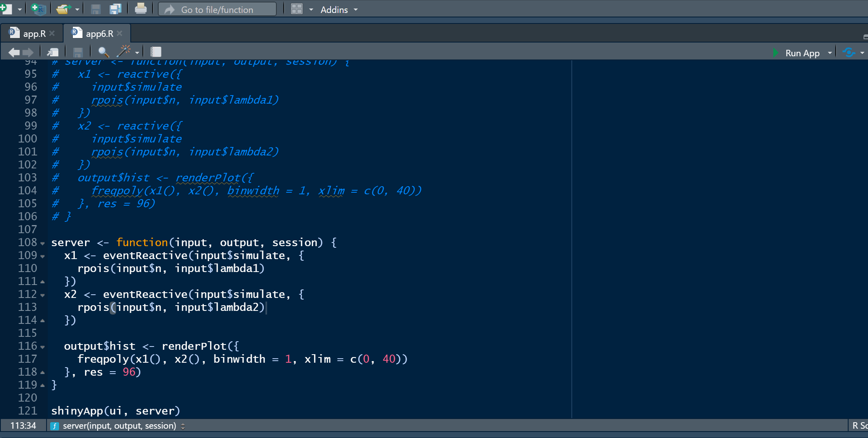
Task: Go back to previous source location
Action: pyautogui.click(x=14, y=52)
